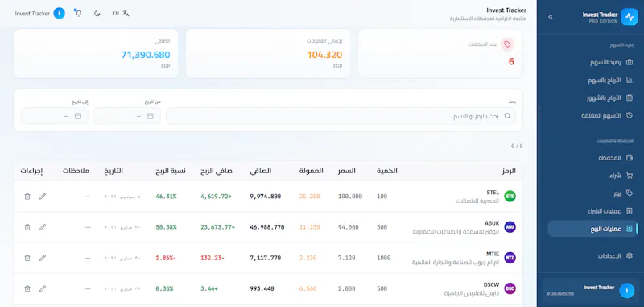
Task: Open the رصيد الأسهم sidebar item
Action: (x=592, y=63)
